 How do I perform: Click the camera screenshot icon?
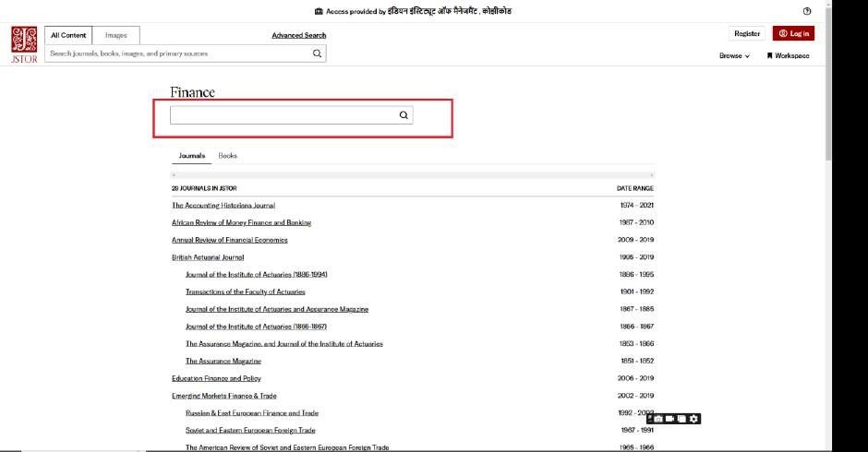click(x=658, y=419)
